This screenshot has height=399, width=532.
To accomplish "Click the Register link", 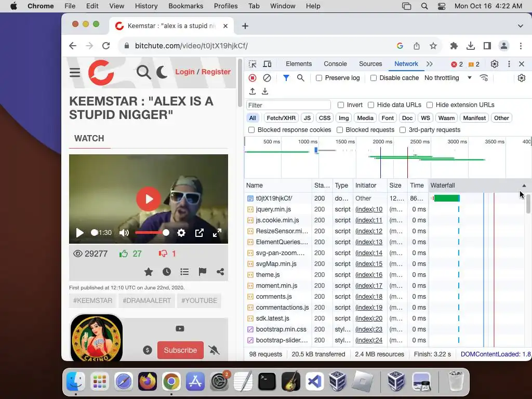I will [x=216, y=72].
